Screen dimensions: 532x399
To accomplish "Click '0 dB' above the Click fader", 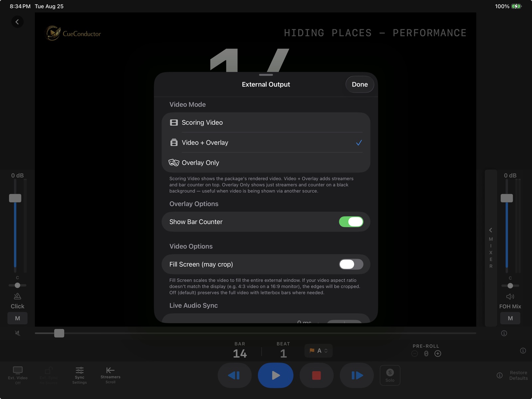I will (18, 176).
